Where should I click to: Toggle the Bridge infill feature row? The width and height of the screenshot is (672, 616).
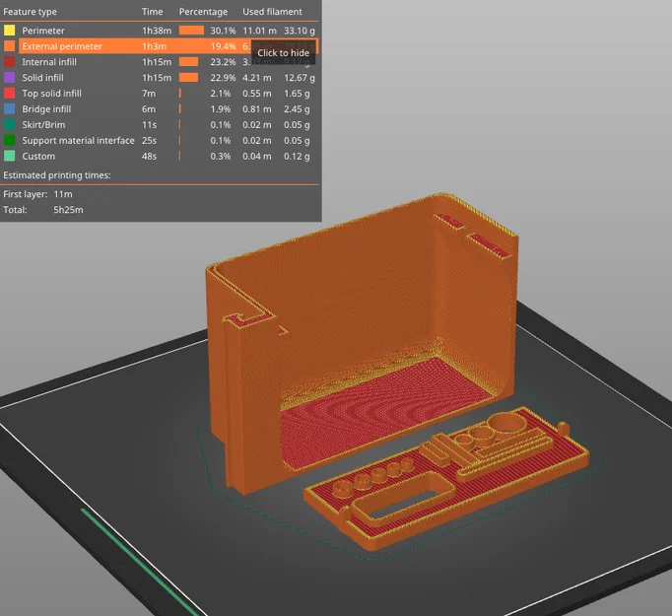[160, 108]
